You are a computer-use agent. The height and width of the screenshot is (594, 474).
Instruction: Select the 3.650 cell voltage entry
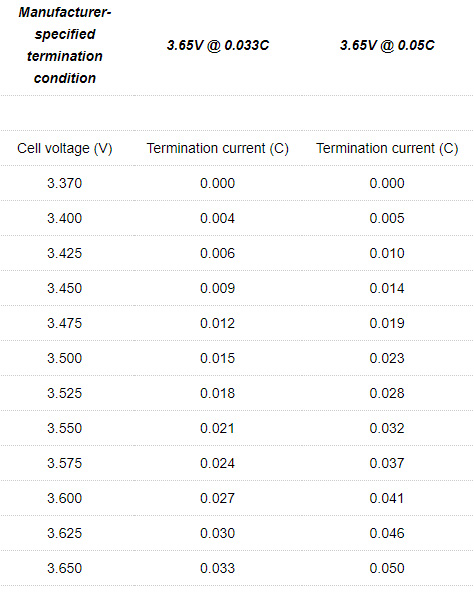point(64,568)
